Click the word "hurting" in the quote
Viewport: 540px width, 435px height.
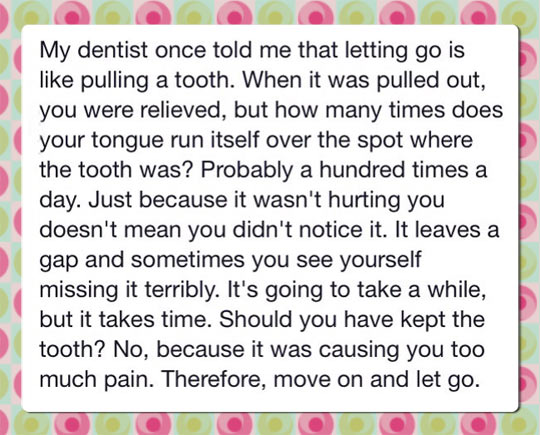(364, 200)
